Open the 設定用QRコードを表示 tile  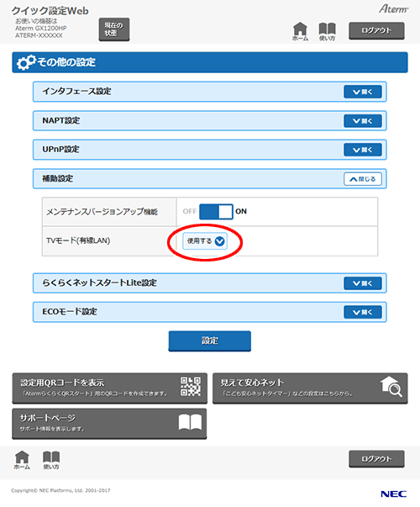point(109,388)
